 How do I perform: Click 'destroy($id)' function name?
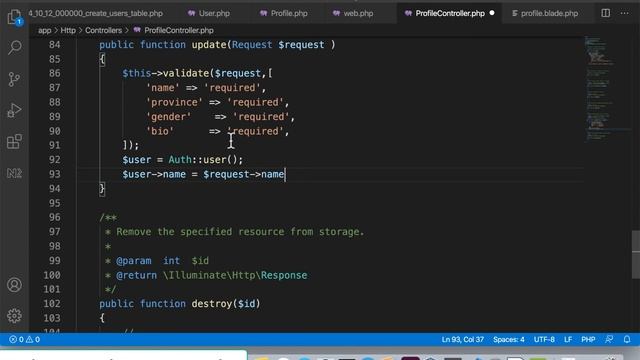[226, 304]
